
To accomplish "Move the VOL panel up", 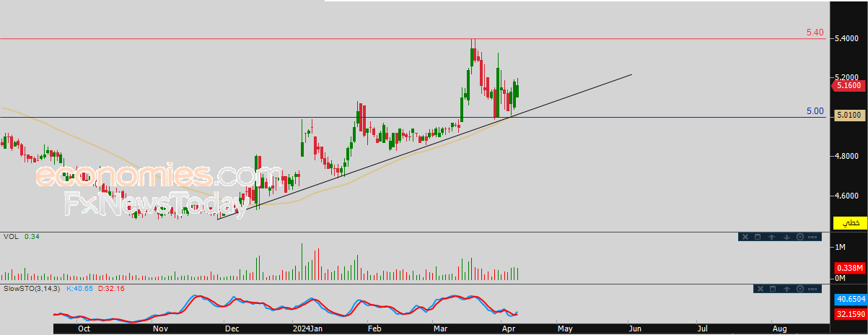I will (771, 237).
